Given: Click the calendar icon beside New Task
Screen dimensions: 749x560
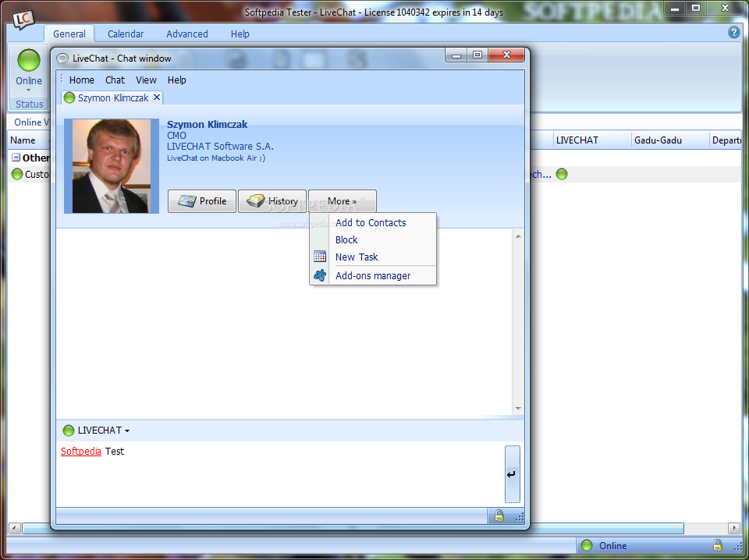Looking at the screenshot, I should pyautogui.click(x=320, y=257).
